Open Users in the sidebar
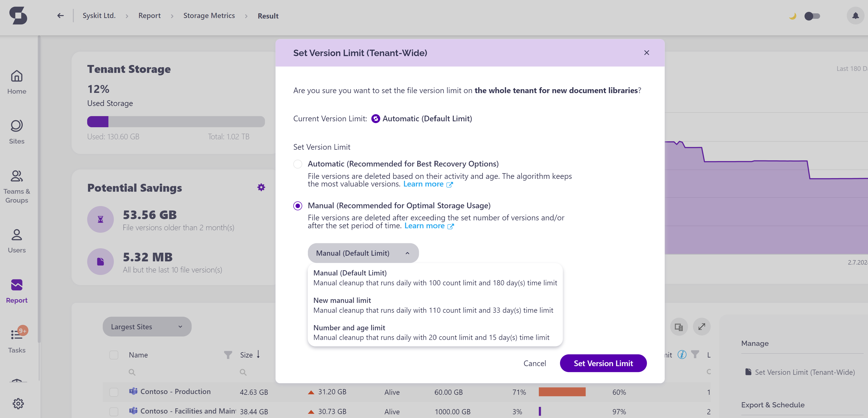This screenshot has width=868, height=418. pos(17,241)
